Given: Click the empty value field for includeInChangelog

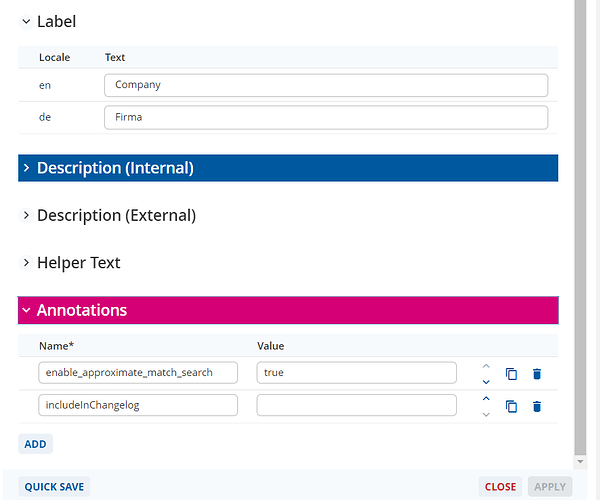Looking at the screenshot, I should pos(356,405).
